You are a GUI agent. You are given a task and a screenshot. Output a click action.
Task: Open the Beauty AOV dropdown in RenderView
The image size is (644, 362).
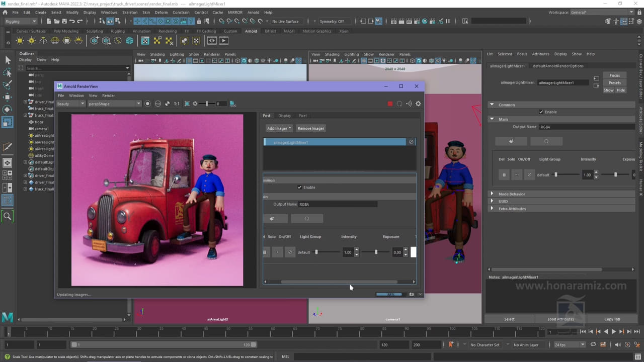(70, 104)
